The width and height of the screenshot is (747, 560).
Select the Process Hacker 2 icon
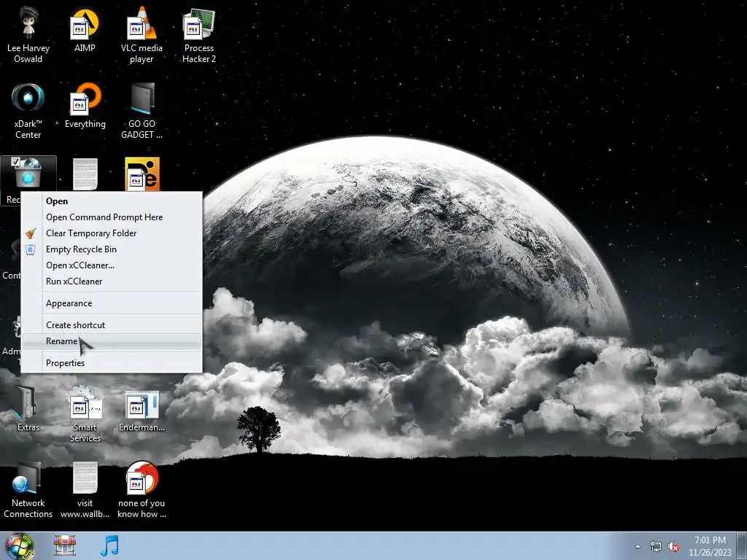click(x=198, y=36)
